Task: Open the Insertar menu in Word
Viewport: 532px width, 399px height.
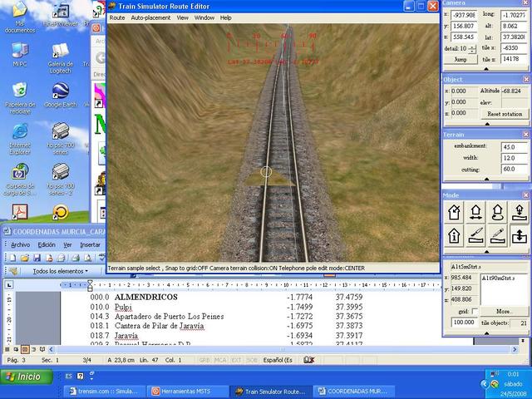Action: click(x=90, y=244)
